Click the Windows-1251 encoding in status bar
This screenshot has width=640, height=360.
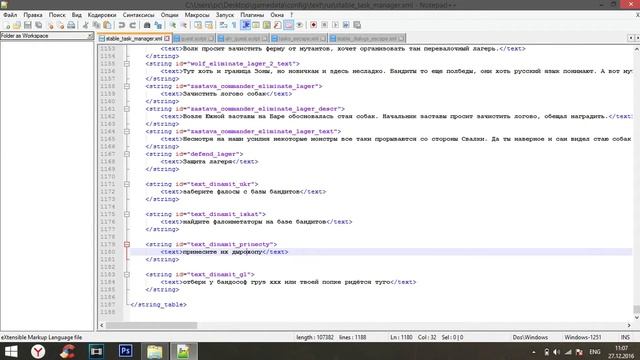coord(582,338)
